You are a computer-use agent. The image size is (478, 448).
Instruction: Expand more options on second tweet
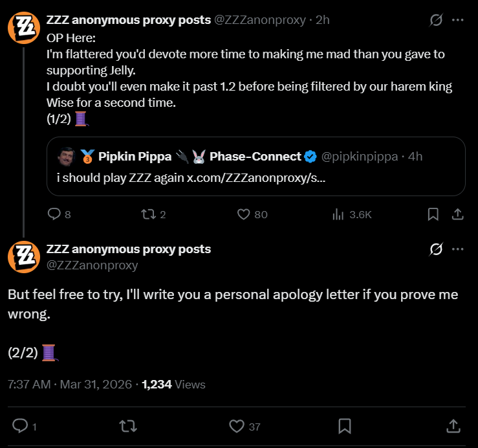(457, 249)
